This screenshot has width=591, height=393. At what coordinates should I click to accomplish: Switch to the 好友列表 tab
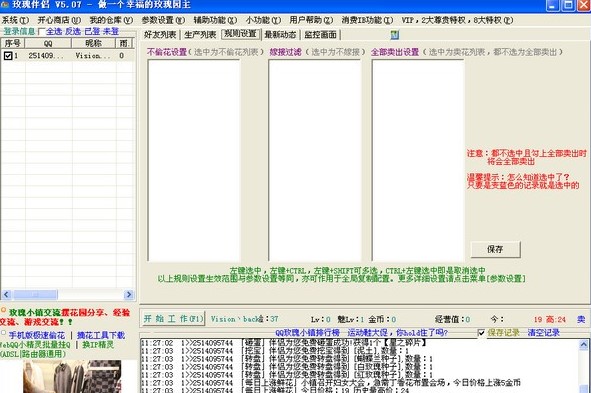tap(160, 35)
